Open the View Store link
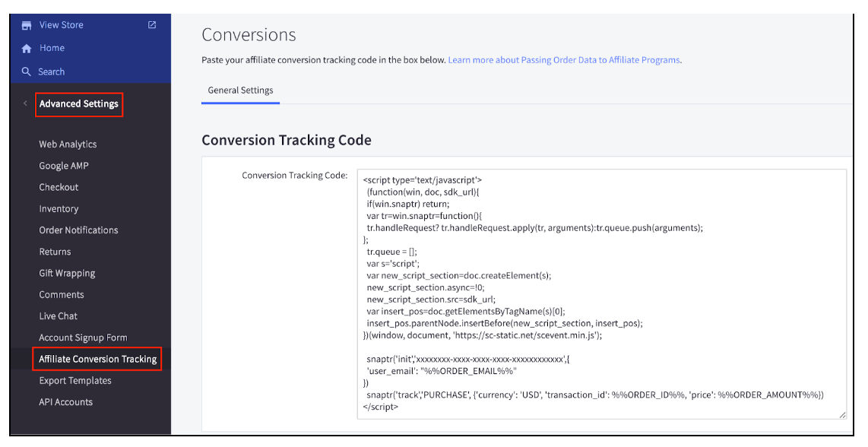The image size is (868, 447). pyautogui.click(x=61, y=25)
